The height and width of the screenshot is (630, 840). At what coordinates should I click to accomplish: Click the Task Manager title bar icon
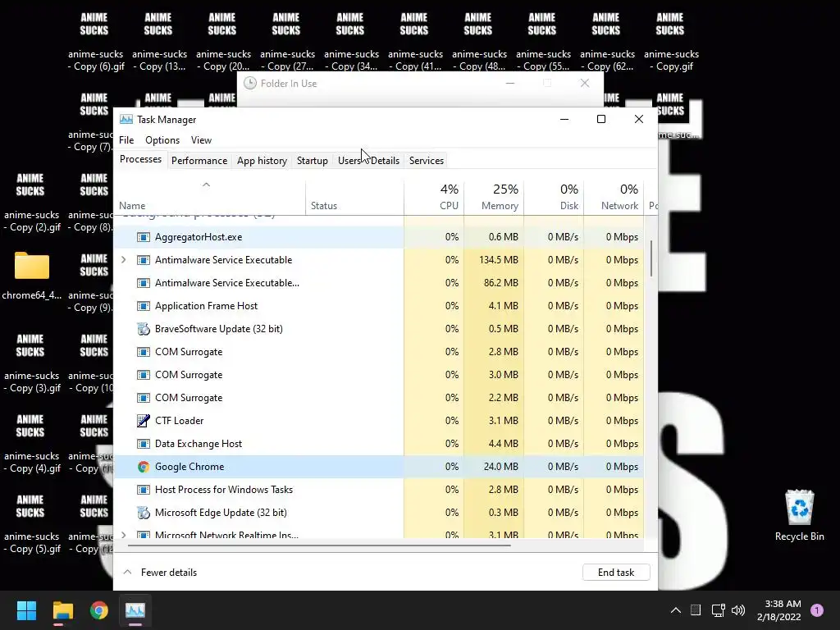tap(126, 120)
